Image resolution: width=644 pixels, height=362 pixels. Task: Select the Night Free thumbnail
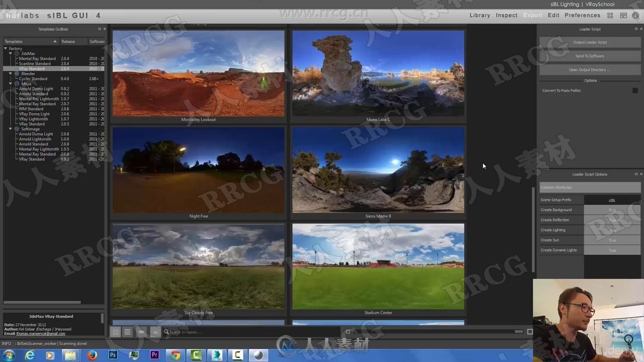pos(198,170)
